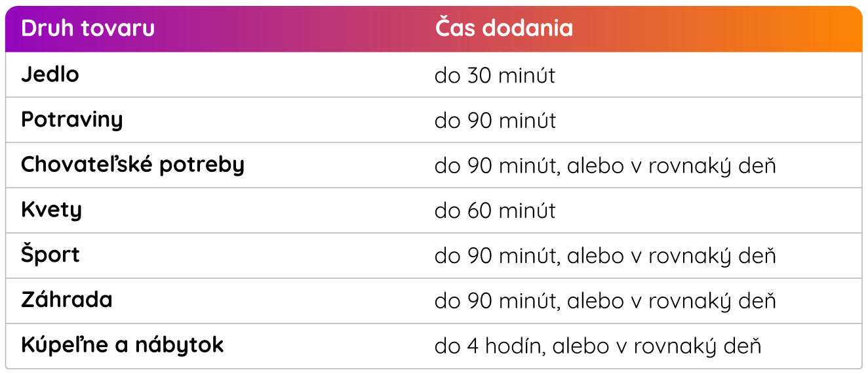Click 'do 4 hodín, alebo v rovnaký deň'
The image size is (868, 374).
(x=598, y=346)
